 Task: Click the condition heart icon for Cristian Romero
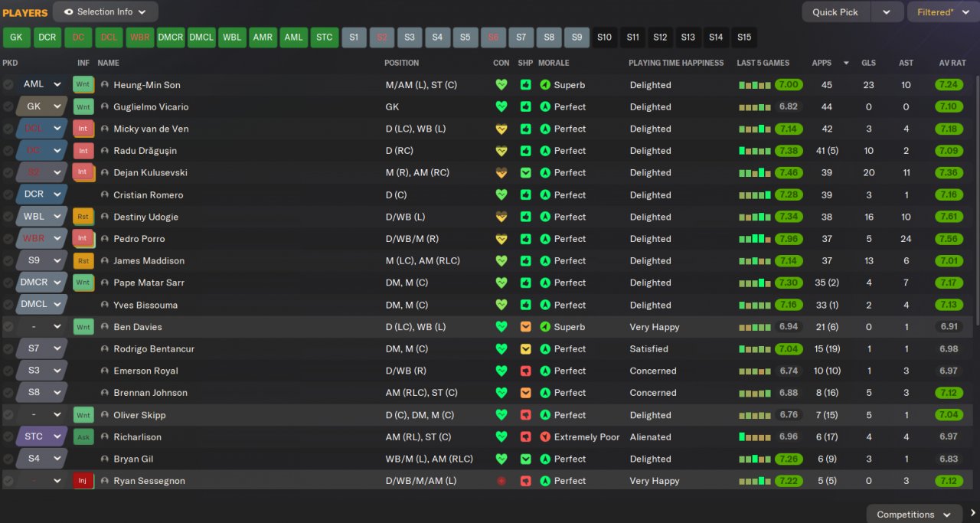(x=501, y=194)
